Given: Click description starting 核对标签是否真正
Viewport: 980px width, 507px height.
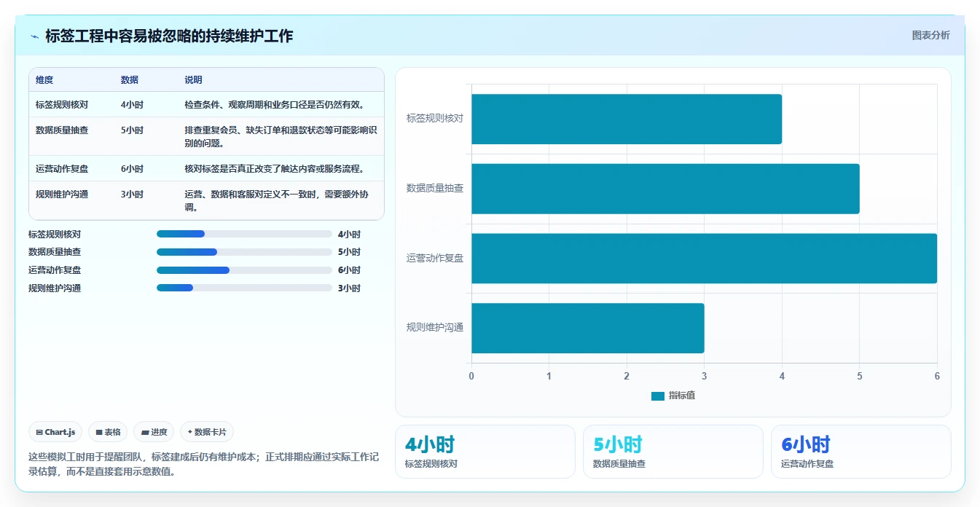Looking at the screenshot, I should (x=275, y=168).
